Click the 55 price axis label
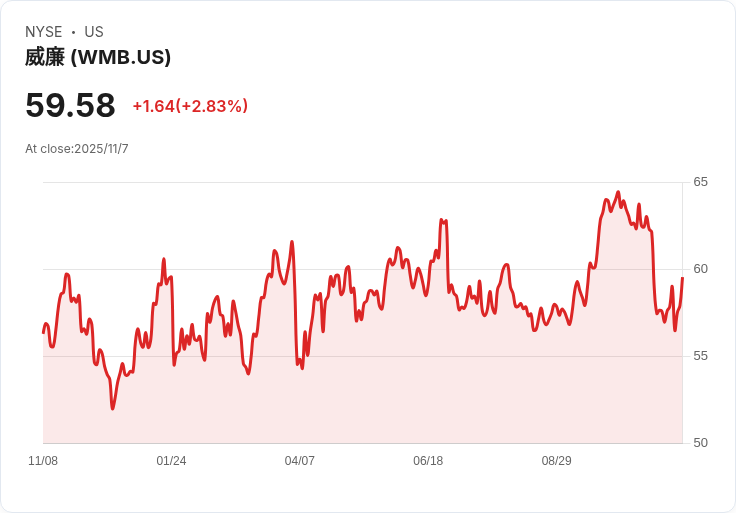Screen dimensions: 736x513 (700, 356)
